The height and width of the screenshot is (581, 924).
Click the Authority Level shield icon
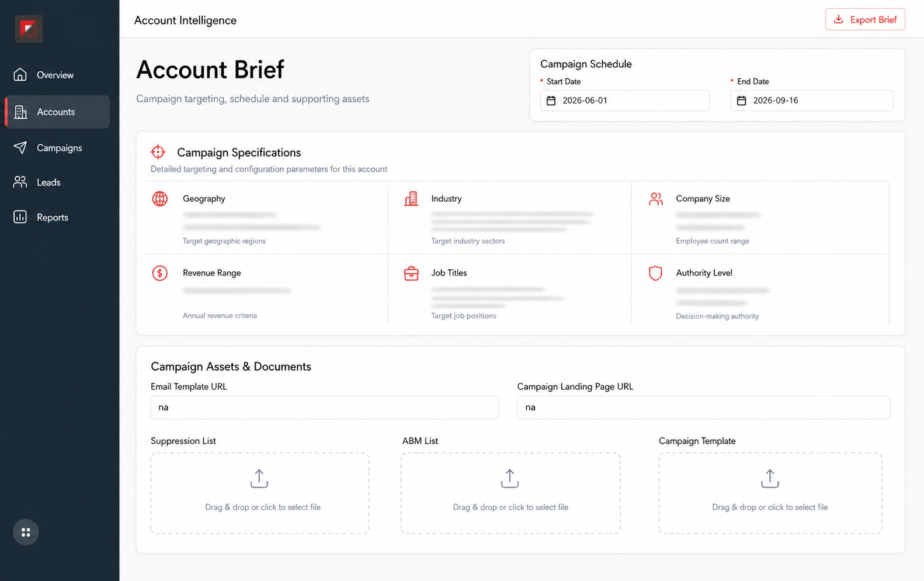[x=656, y=273]
